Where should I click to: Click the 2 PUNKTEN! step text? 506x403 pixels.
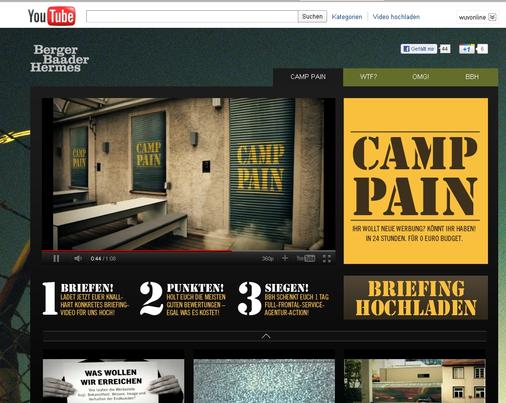[x=183, y=299]
